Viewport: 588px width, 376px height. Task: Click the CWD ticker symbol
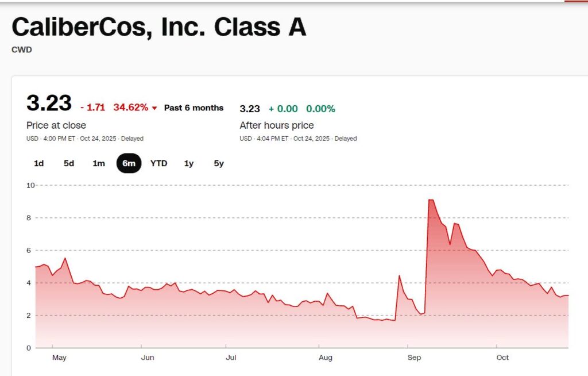pos(22,50)
